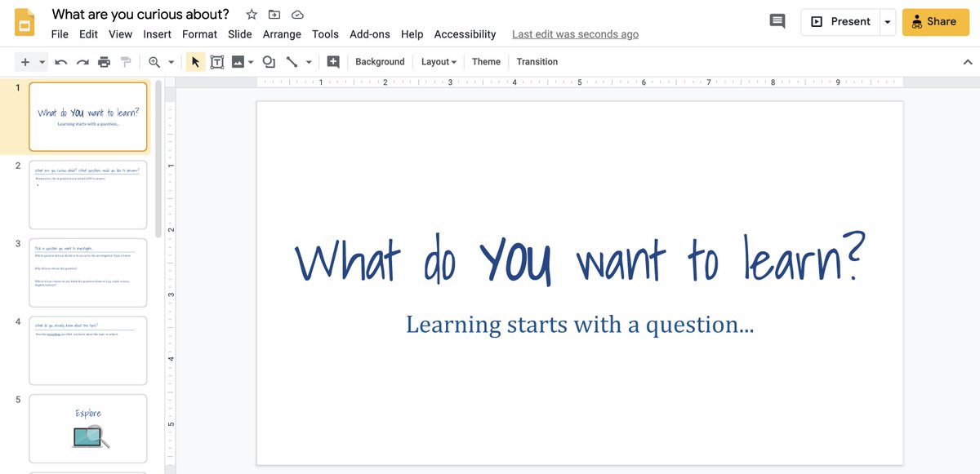Click subtitle 'Learning starts with a question...'
Screen dimensions: 980x474
click(x=580, y=324)
